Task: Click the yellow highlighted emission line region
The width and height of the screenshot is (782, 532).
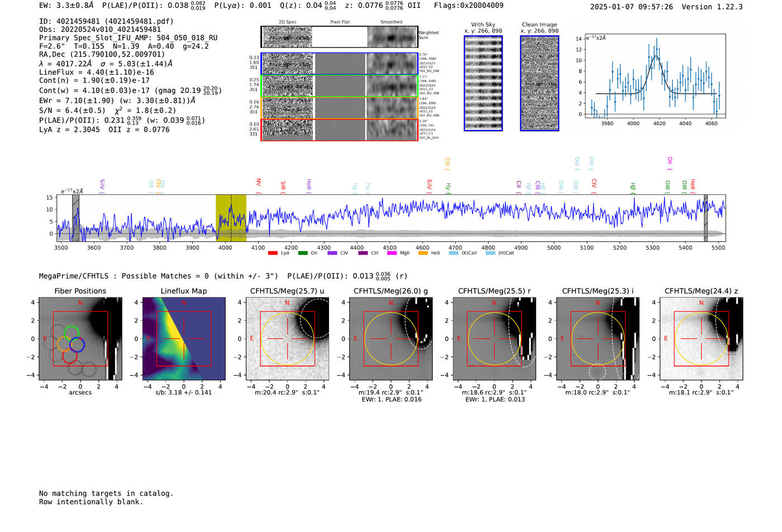Action: point(231,218)
